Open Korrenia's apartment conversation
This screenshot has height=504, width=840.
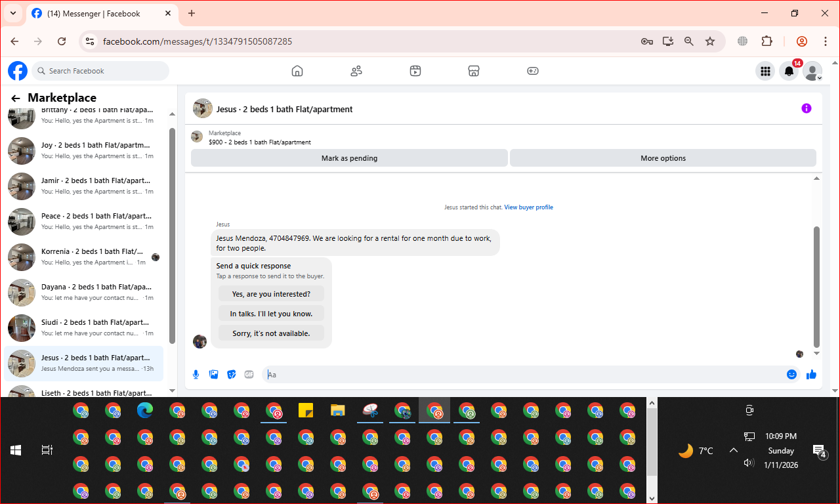(x=84, y=257)
